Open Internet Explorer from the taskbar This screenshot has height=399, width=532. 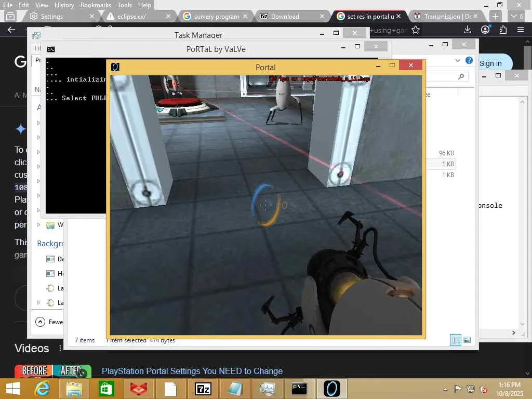(x=43, y=389)
